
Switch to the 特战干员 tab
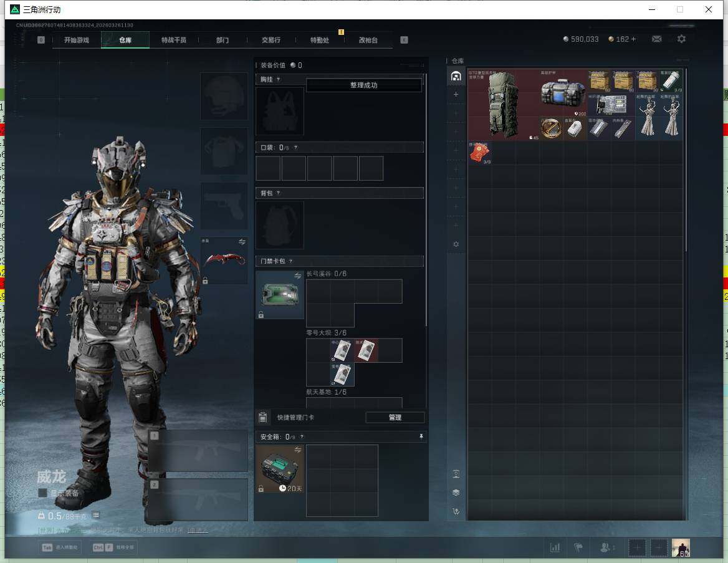pyautogui.click(x=174, y=40)
